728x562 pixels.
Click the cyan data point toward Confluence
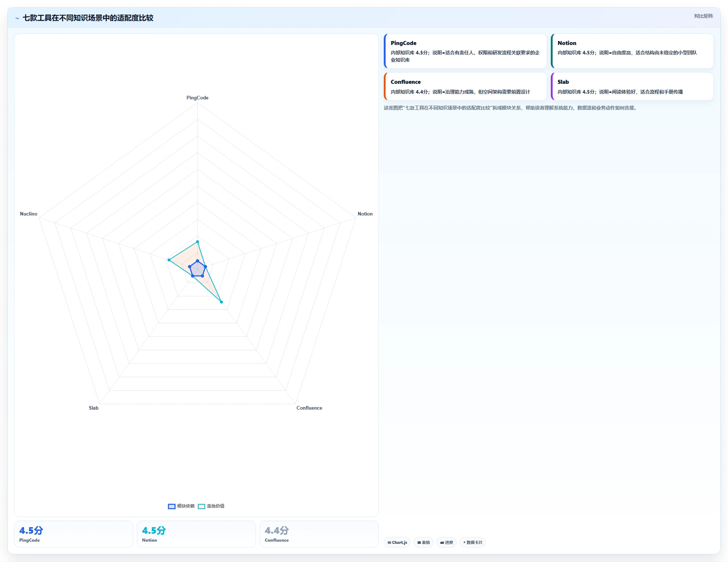tap(221, 302)
